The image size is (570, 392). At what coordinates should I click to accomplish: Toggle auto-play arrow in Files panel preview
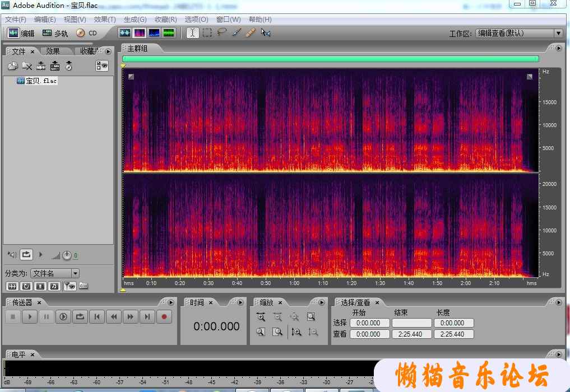pos(41,255)
